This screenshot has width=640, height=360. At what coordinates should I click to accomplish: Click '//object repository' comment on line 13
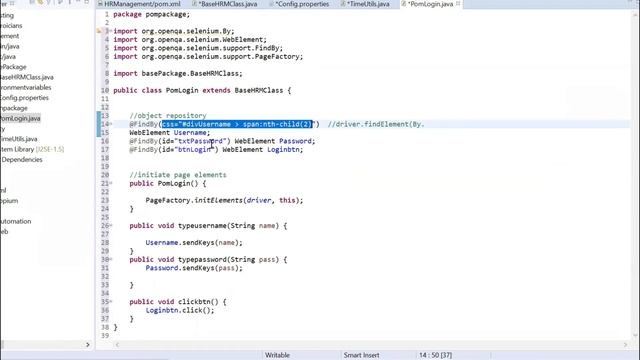(168, 116)
